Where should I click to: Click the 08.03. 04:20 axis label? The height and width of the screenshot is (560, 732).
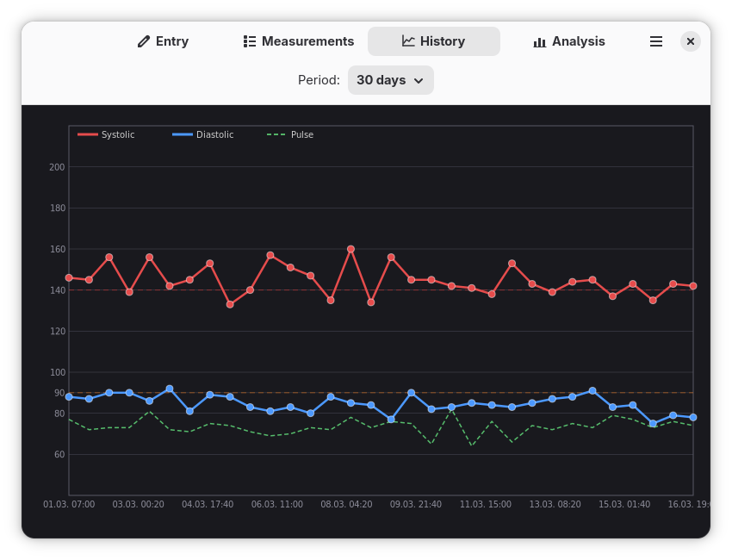346,504
